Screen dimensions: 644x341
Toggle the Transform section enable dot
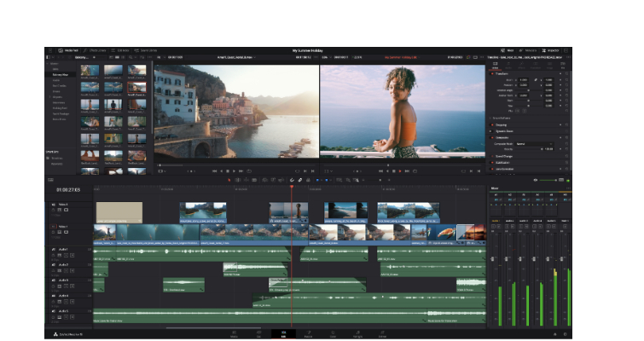pos(492,74)
